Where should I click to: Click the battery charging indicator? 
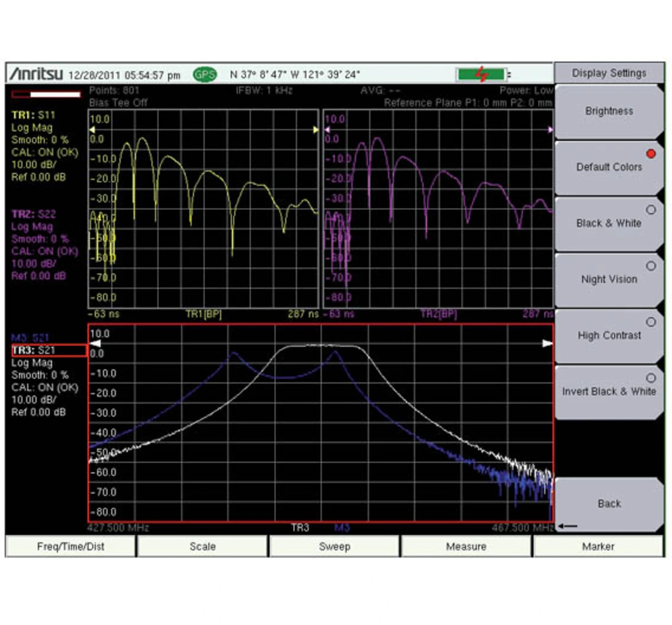pyautogui.click(x=481, y=75)
